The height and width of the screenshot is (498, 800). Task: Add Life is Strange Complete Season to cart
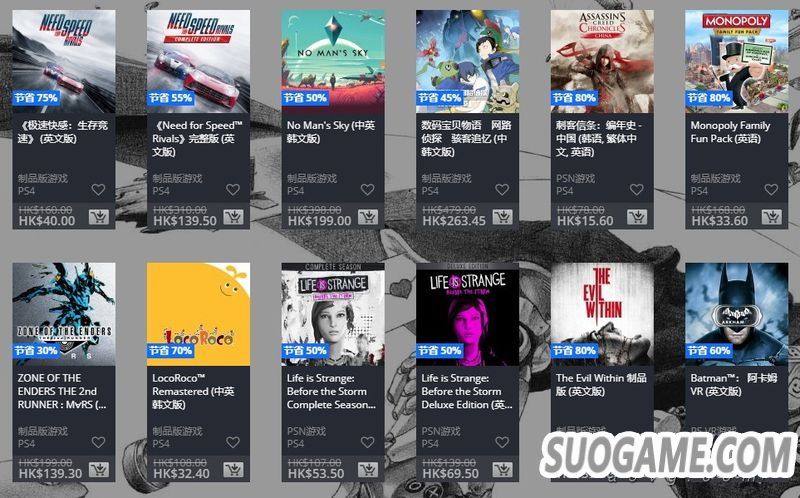click(x=367, y=469)
